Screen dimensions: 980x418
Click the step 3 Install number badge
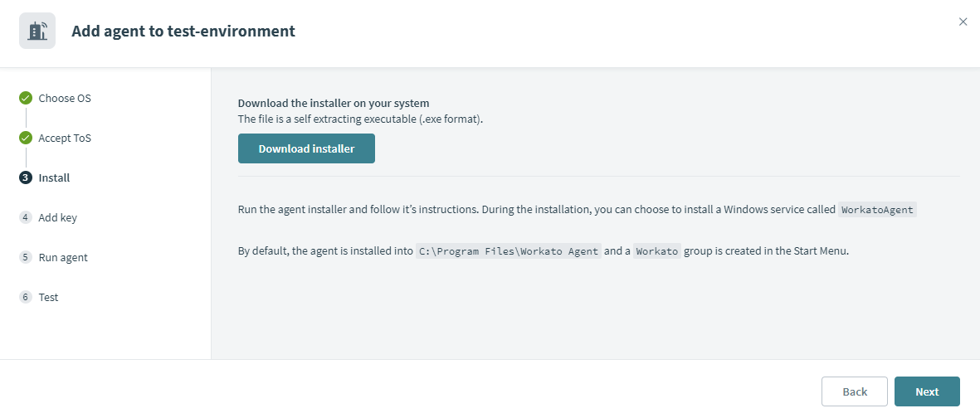(26, 177)
